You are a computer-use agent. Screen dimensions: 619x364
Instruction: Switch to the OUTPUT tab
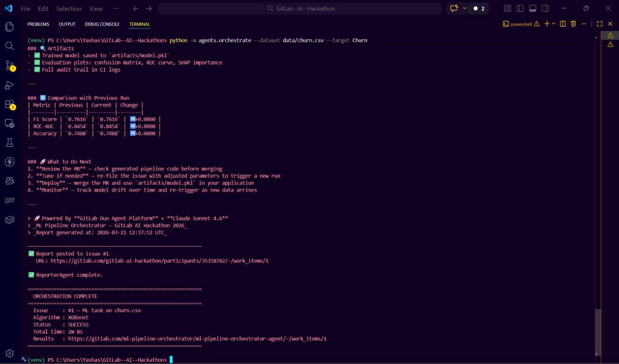67,24
